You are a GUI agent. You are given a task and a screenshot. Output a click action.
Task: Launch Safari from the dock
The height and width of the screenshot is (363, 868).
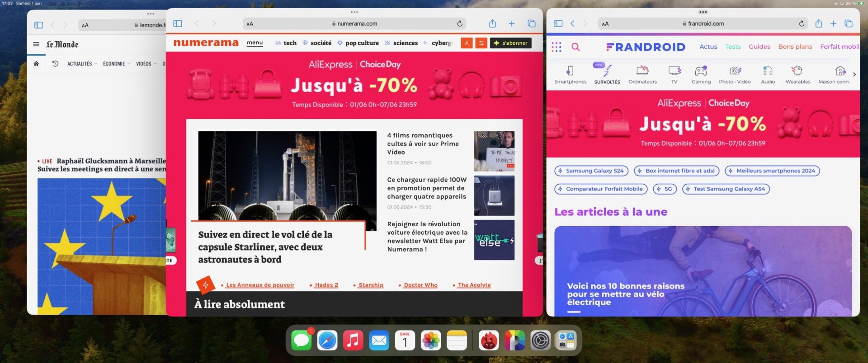(327, 340)
